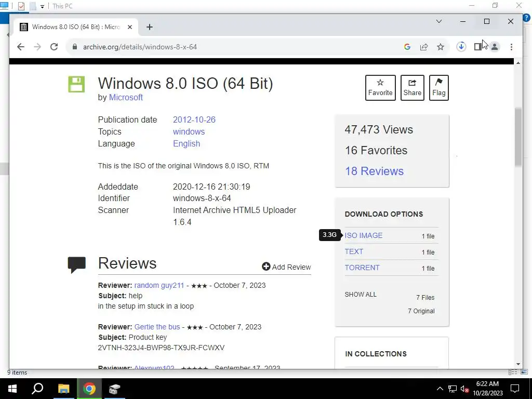Open File Explorer from the taskbar
This screenshot has height=399, width=532.
click(x=63, y=389)
